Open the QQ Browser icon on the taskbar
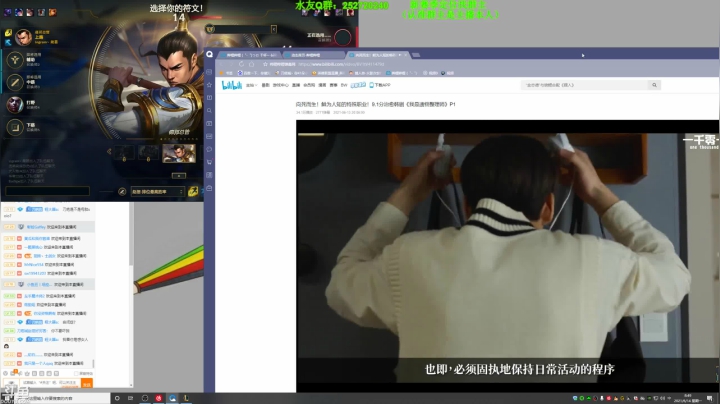The width and height of the screenshot is (720, 404). 172,398
